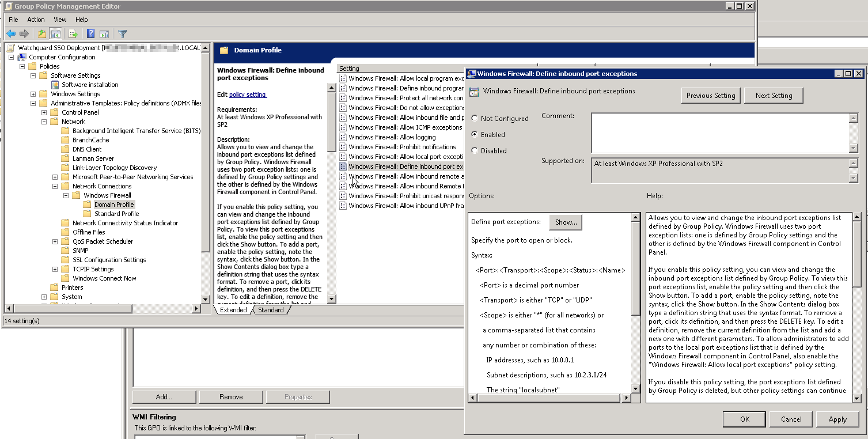Viewport: 868px width, 439px height.
Task: Click the Previous Setting button
Action: [x=711, y=96]
